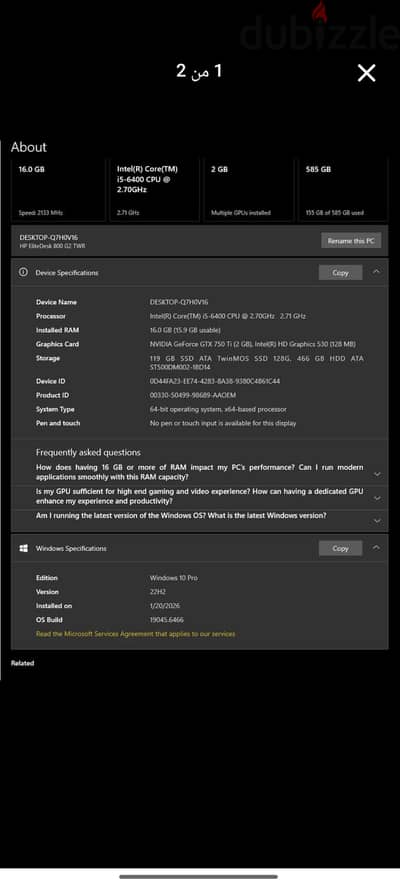
Task: Collapse the Windows Specifications section chevron
Action: tap(376, 548)
